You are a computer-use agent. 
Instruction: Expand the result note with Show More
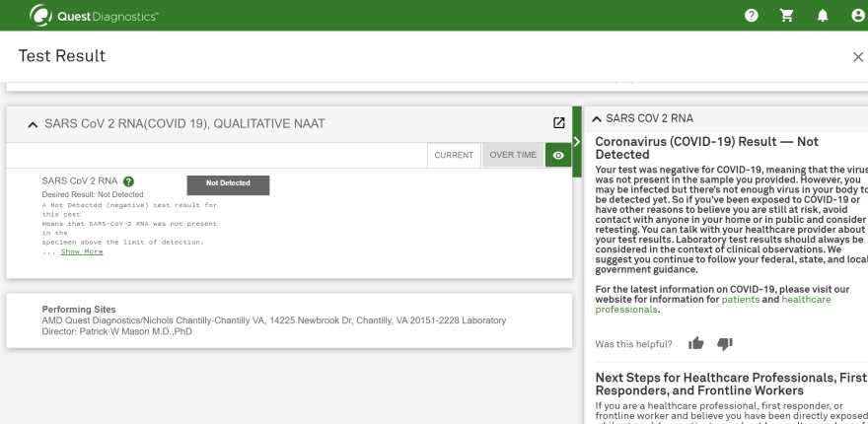pos(82,251)
